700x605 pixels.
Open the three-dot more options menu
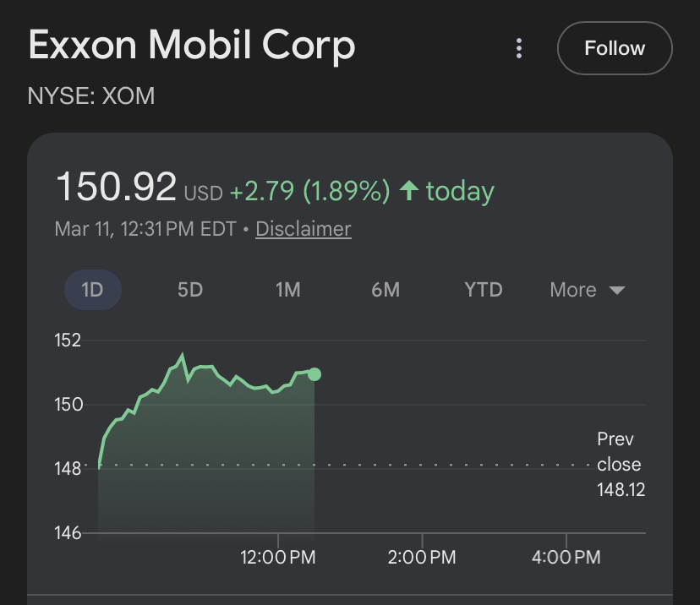pyautogui.click(x=519, y=48)
